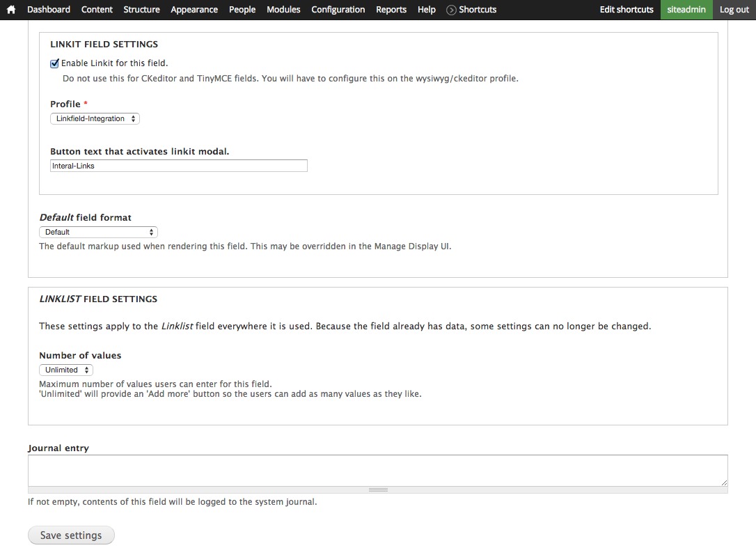
Task: Open the Configuration menu
Action: pyautogui.click(x=338, y=9)
